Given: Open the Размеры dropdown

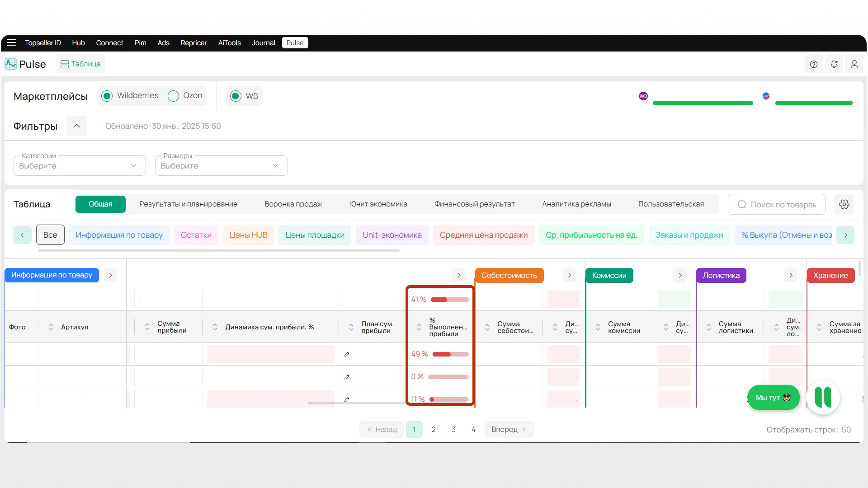Looking at the screenshot, I should point(221,165).
